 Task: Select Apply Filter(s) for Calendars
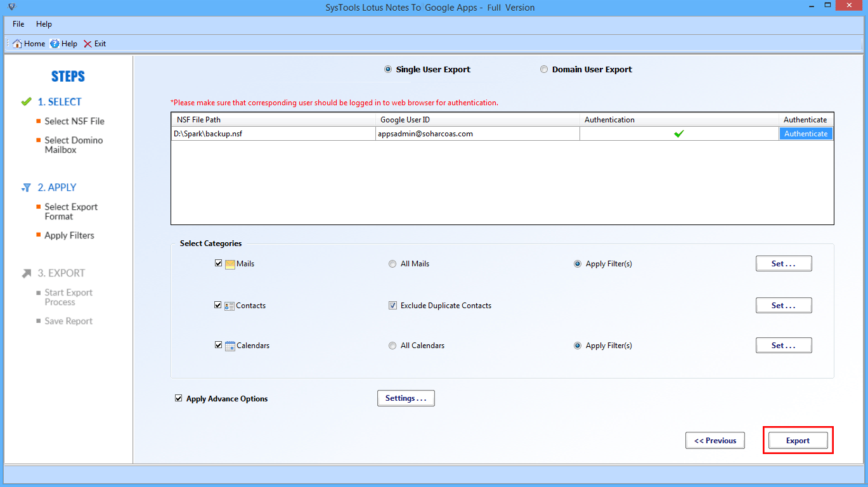(x=578, y=346)
